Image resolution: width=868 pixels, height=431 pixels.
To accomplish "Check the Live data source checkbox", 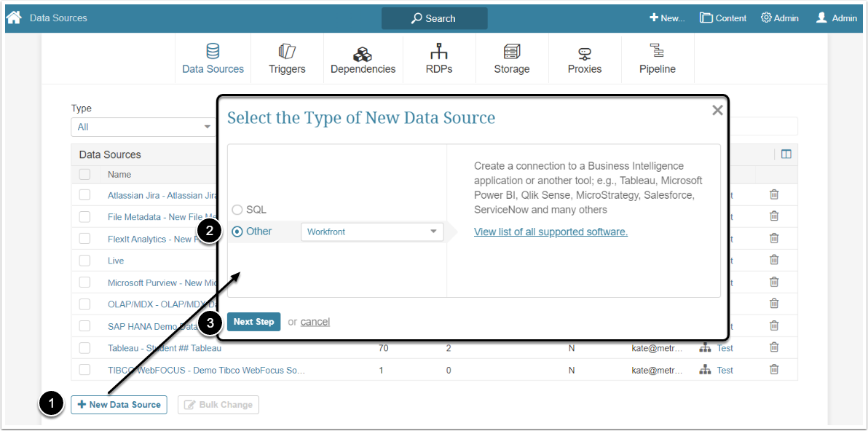I will pyautogui.click(x=84, y=260).
